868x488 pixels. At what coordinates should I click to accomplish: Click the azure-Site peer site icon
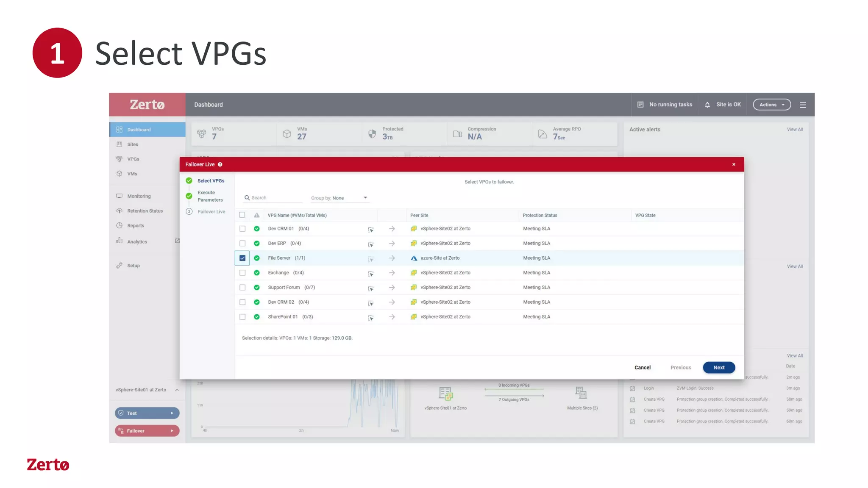(x=414, y=258)
